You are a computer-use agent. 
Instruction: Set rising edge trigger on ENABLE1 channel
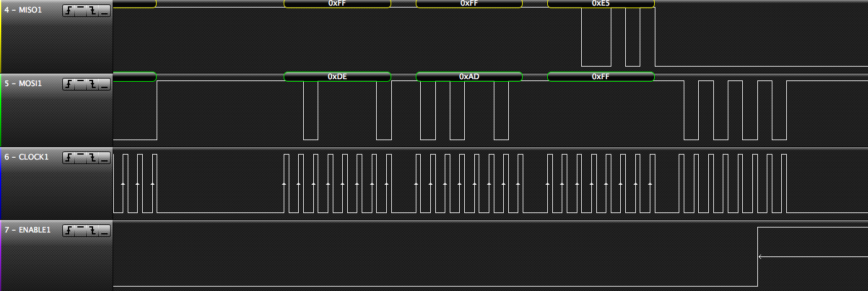[x=69, y=230]
